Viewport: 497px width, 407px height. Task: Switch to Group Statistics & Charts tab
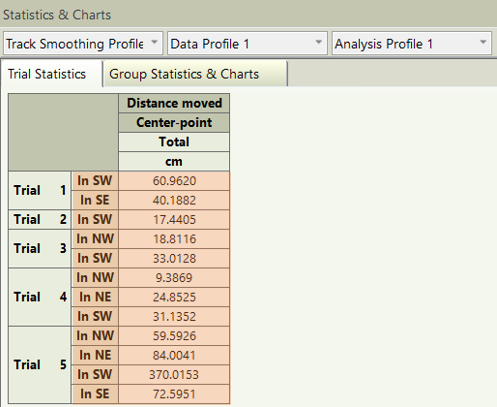coord(195,74)
